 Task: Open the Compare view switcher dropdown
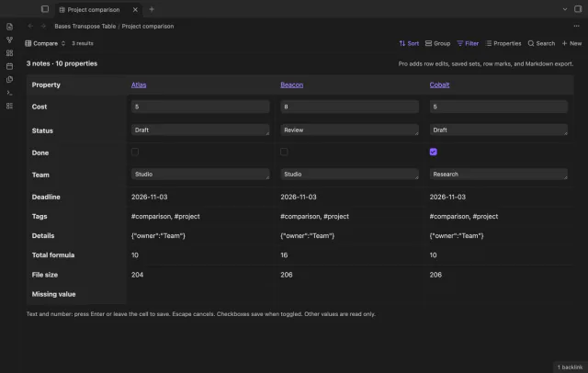click(x=45, y=43)
